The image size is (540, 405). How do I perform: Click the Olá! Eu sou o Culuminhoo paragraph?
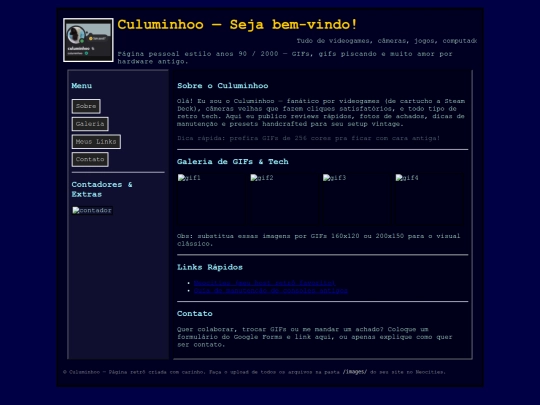tap(321, 112)
